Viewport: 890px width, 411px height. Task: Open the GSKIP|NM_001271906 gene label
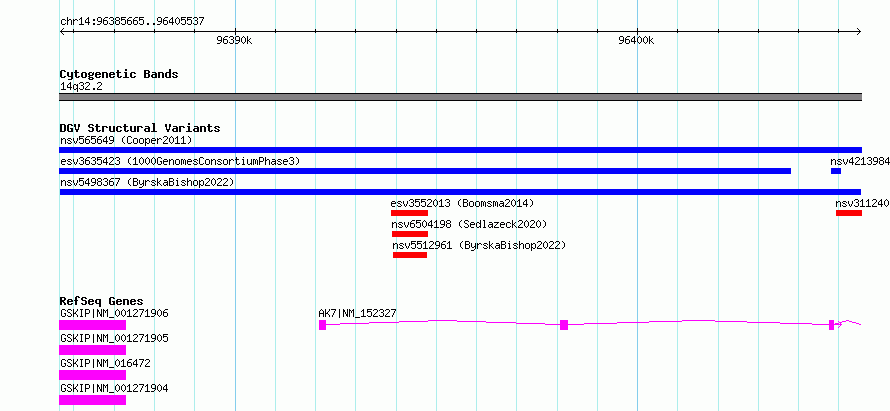pos(114,313)
